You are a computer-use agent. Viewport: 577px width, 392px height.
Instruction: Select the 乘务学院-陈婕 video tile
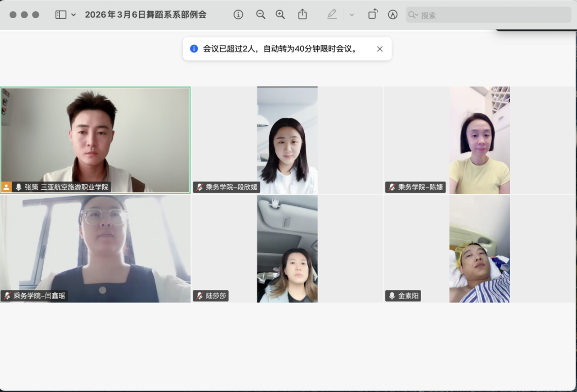point(479,139)
